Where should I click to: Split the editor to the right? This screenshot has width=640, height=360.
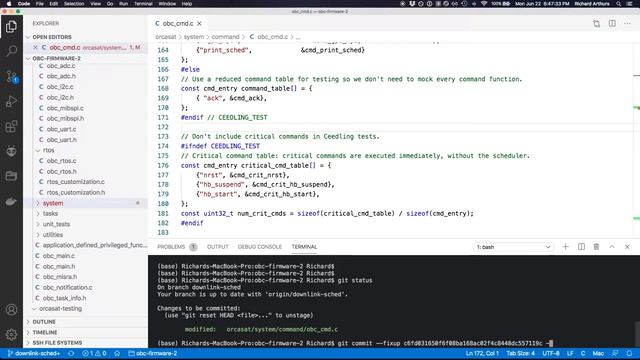(x=612, y=24)
